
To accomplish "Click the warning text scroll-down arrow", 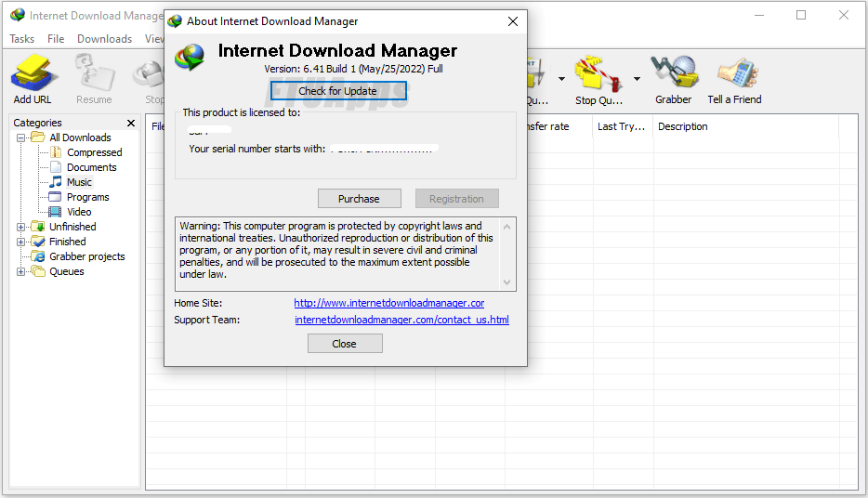I will pyautogui.click(x=506, y=282).
